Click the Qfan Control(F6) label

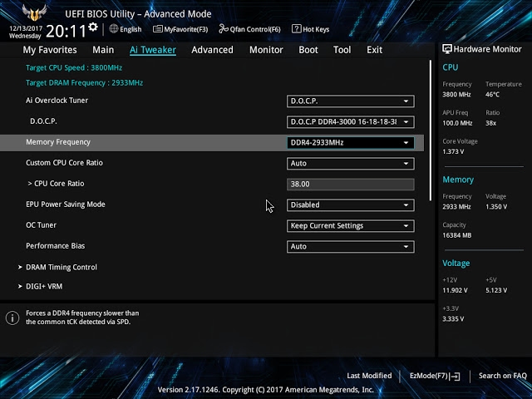click(255, 30)
